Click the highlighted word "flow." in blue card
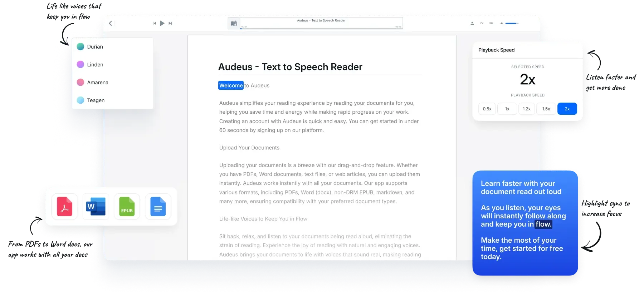This screenshot has height=297, width=644. coord(543,224)
